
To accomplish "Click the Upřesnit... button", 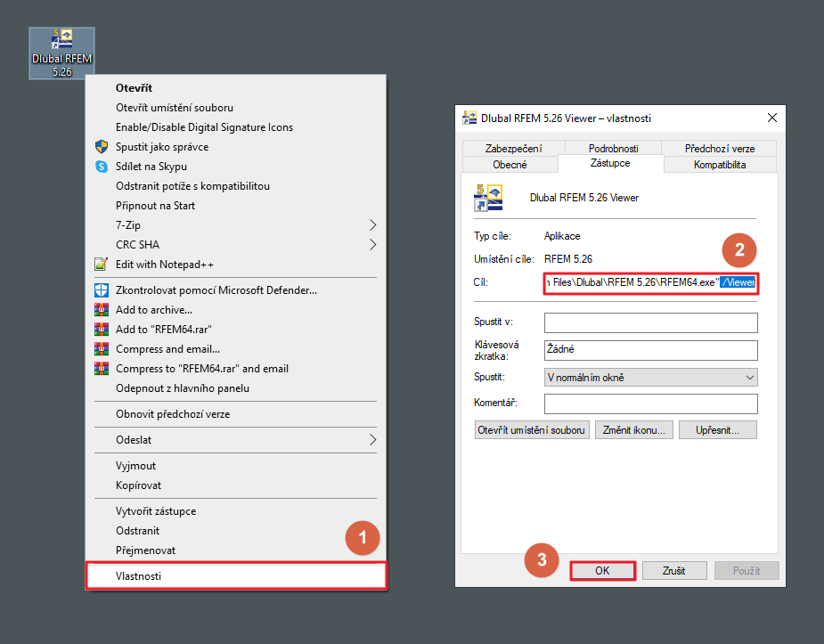I will coord(718,429).
